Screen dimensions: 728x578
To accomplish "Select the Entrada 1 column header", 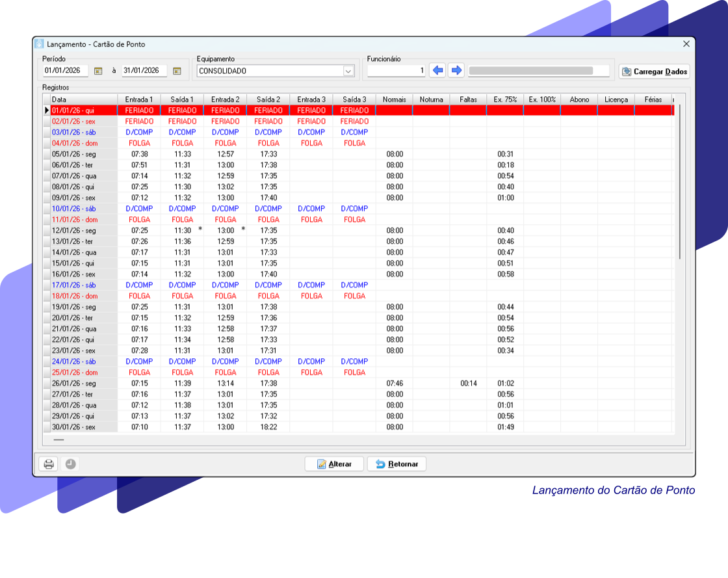I will click(x=139, y=99).
